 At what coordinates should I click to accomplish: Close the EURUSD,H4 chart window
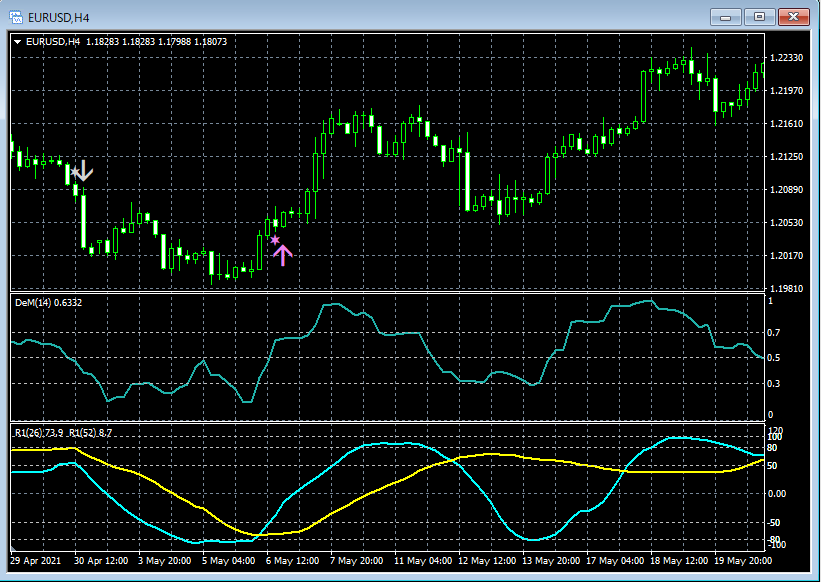pyautogui.click(x=792, y=16)
